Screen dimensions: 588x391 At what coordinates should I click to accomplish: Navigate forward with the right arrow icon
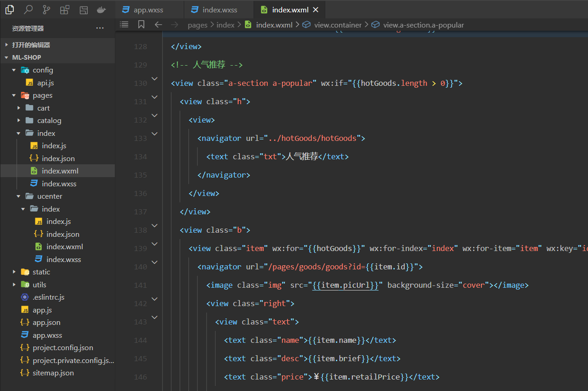coord(174,24)
